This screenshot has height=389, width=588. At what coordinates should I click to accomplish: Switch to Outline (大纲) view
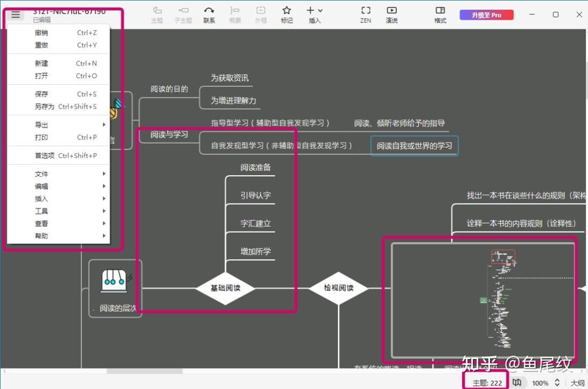tap(578, 383)
